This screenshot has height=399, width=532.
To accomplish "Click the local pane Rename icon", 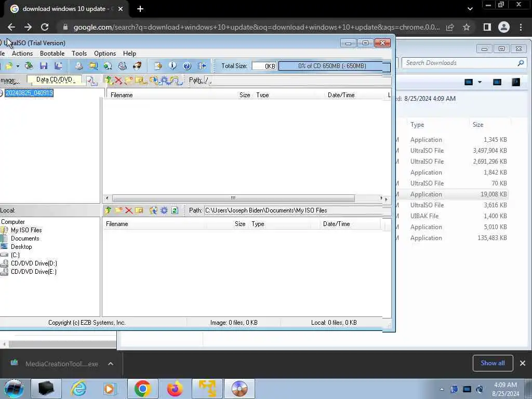I will point(139,210).
